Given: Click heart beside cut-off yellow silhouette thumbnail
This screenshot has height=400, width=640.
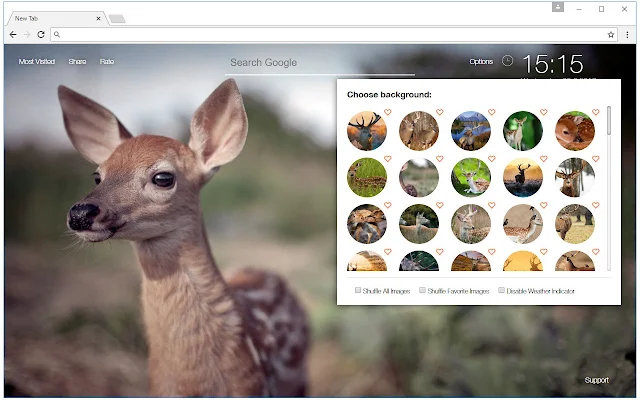Looking at the screenshot, I should click(544, 251).
